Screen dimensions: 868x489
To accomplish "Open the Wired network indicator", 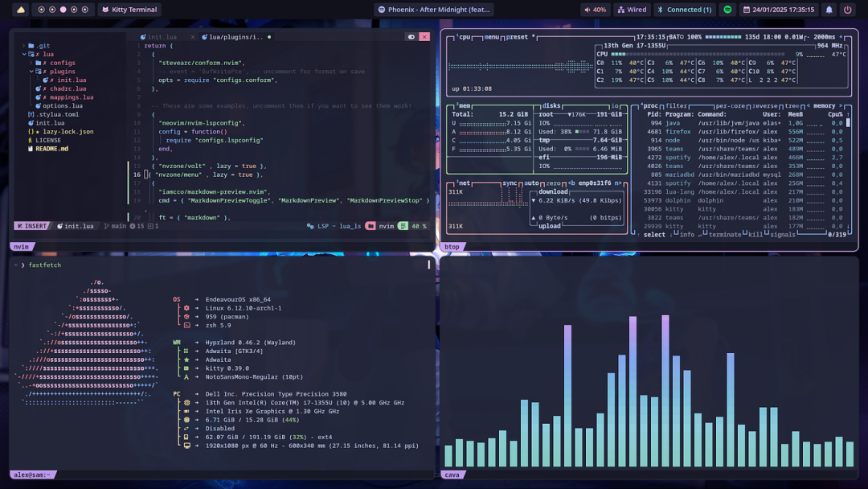I will click(632, 10).
